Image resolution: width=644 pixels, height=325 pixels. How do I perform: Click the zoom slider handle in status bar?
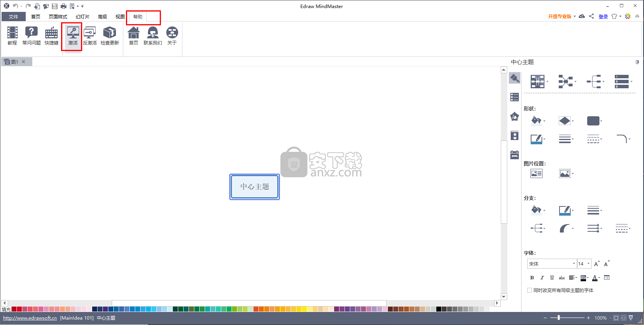559,318
